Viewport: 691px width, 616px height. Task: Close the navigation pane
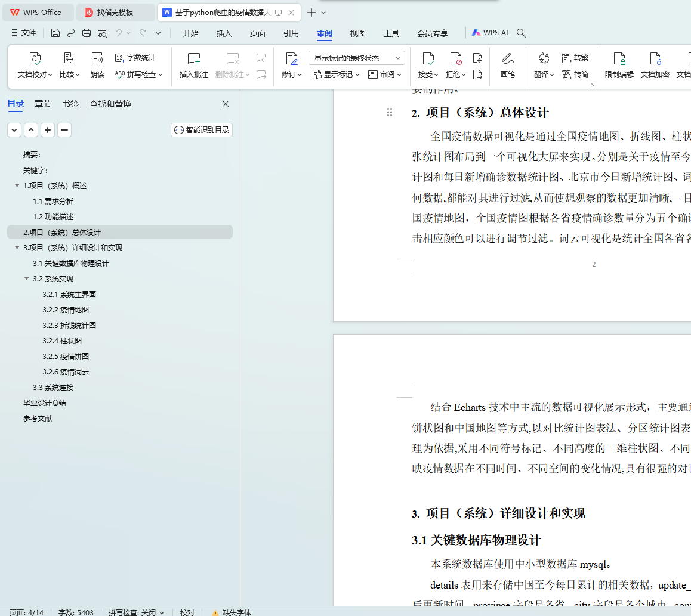pyautogui.click(x=226, y=104)
